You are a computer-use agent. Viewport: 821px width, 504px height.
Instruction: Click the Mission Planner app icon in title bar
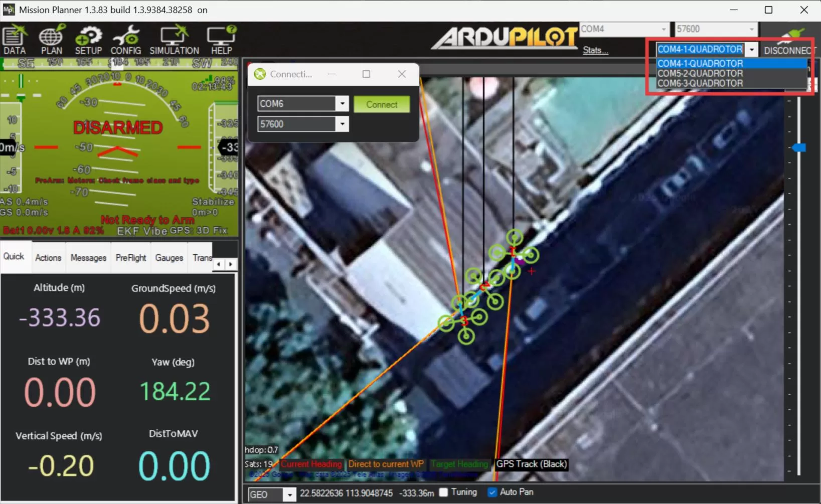8,10
